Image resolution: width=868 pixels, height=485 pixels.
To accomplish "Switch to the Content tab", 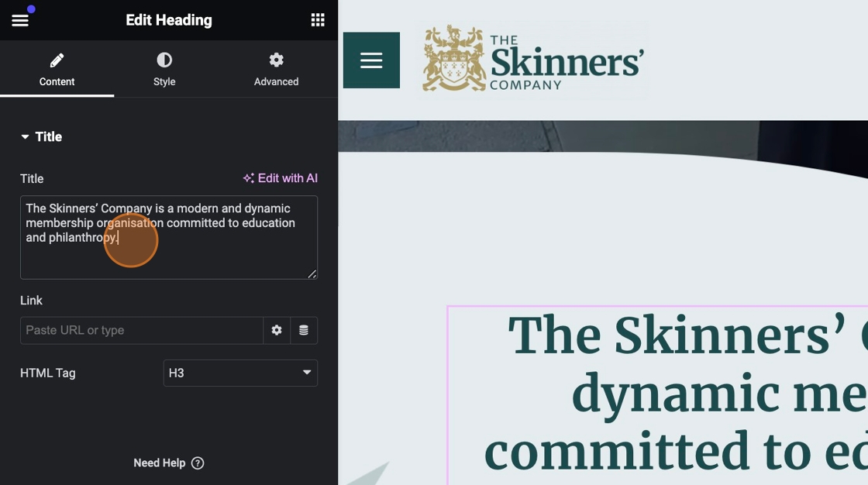I will tap(57, 69).
